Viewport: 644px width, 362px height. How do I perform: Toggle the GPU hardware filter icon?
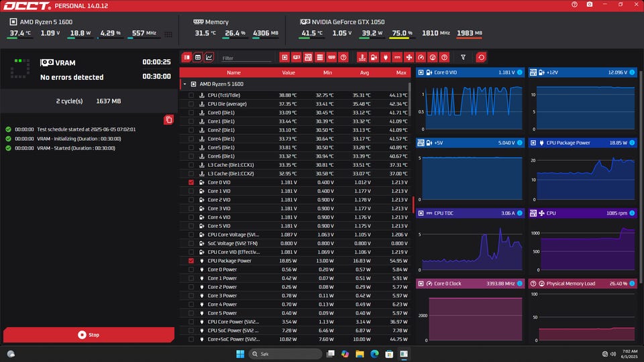297,58
